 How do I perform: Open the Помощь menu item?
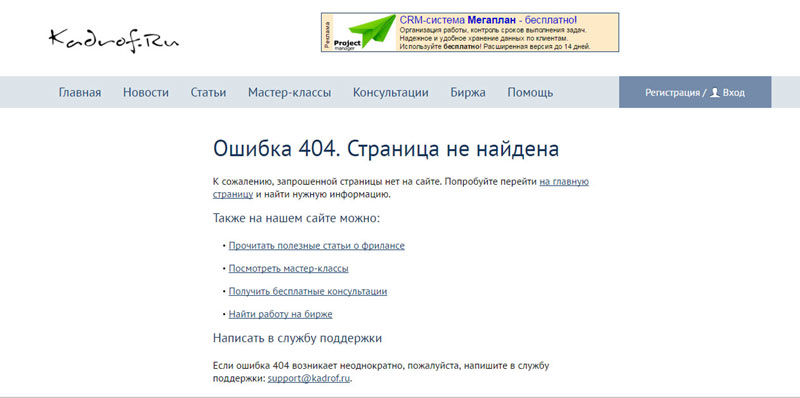click(x=530, y=93)
